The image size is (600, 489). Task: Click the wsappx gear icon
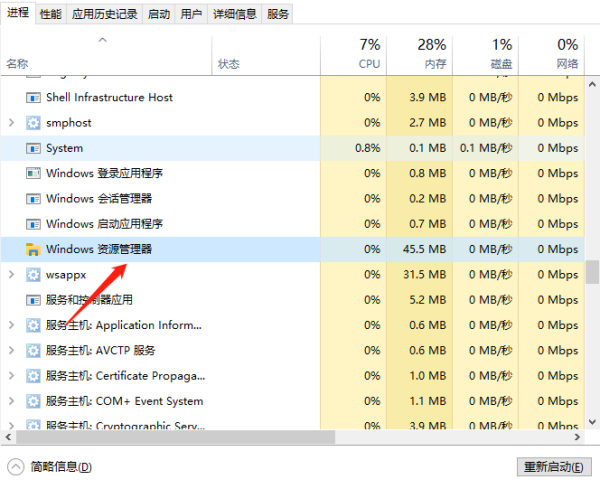(x=33, y=274)
